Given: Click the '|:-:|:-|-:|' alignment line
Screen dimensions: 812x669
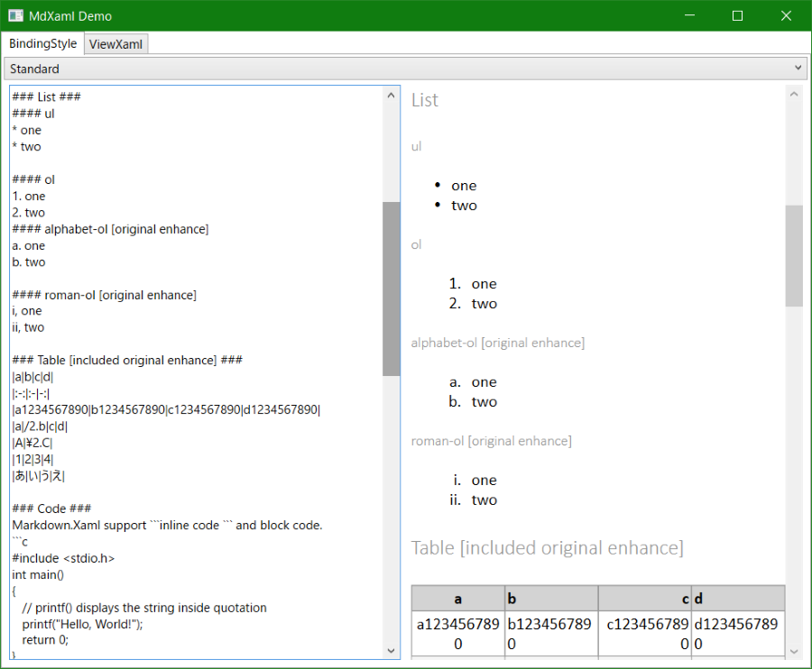Looking at the screenshot, I should pyautogui.click(x=31, y=393).
